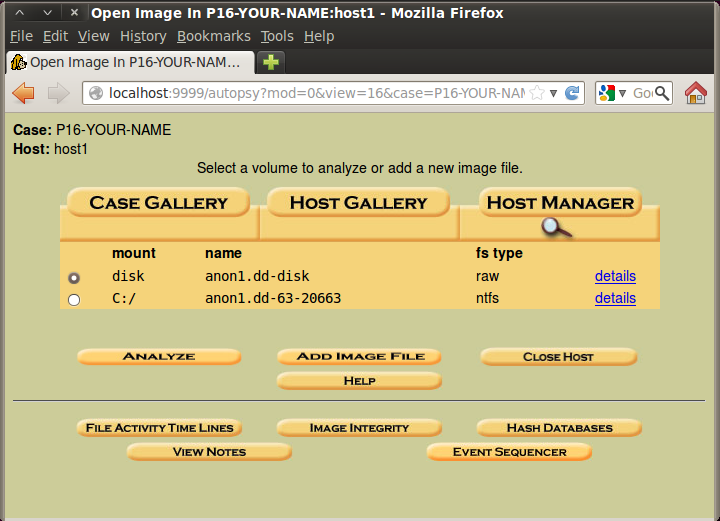Click the Analyze button
720x521 pixels.
tap(159, 357)
